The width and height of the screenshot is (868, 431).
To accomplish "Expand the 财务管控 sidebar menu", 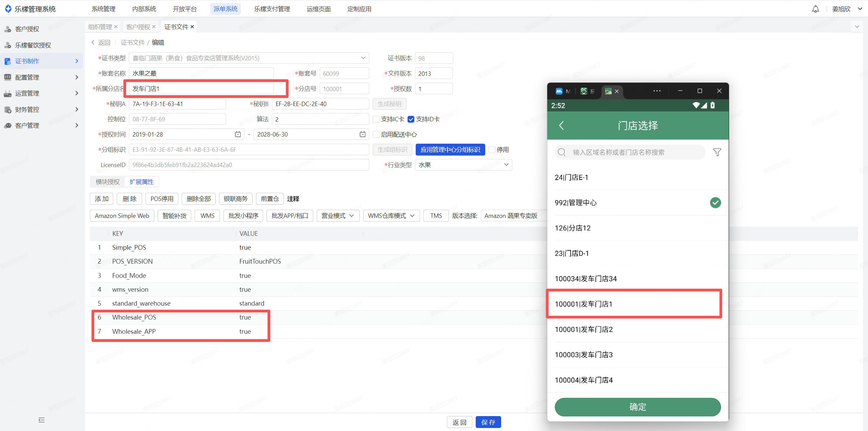I will point(77,109).
